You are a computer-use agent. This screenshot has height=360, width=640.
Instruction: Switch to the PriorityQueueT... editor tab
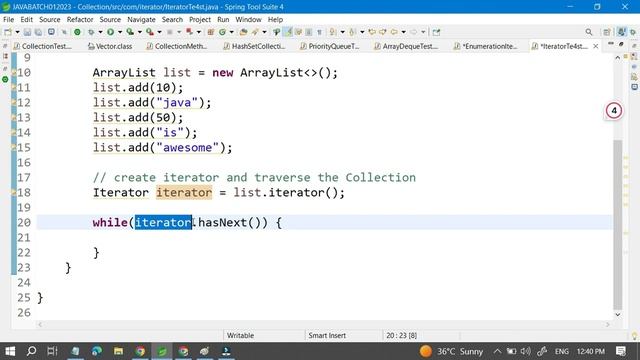330,46
